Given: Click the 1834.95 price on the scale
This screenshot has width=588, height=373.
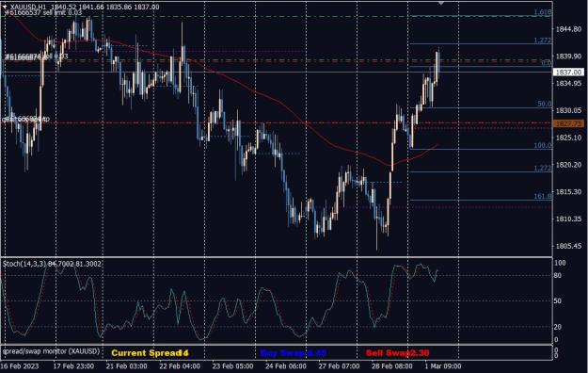Looking at the screenshot, I should coord(568,83).
